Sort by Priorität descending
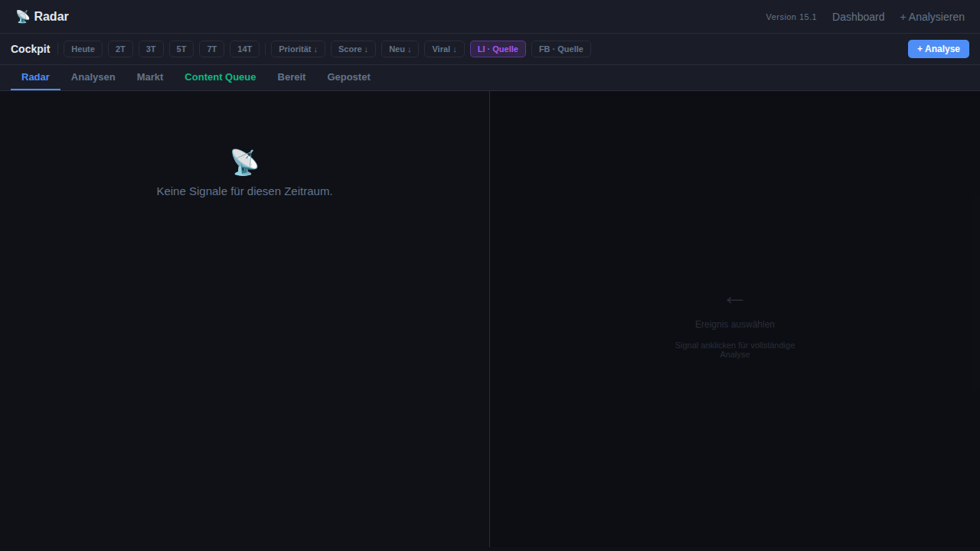980x551 pixels. [298, 49]
